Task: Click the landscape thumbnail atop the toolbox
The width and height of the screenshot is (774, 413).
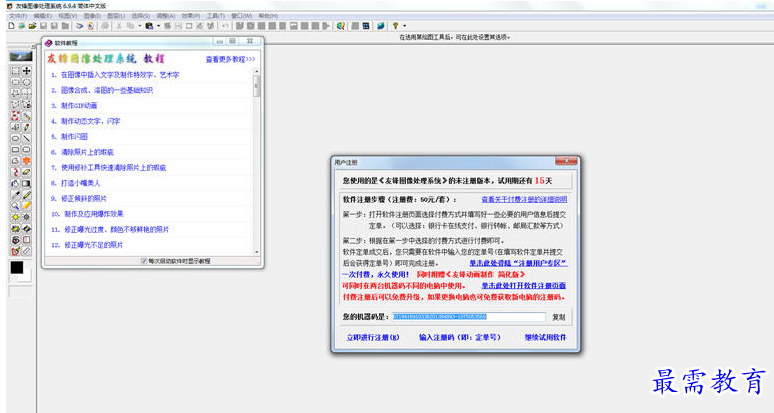Action: tap(21, 56)
